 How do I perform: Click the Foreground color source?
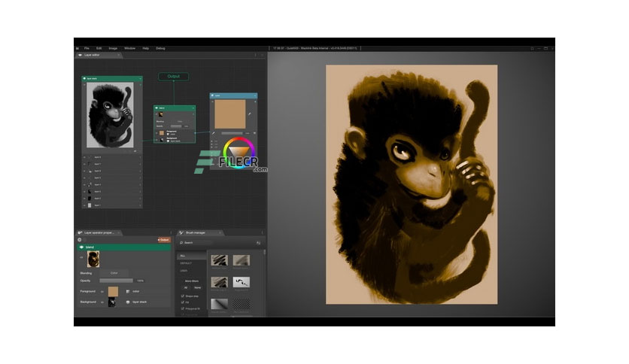(x=133, y=292)
